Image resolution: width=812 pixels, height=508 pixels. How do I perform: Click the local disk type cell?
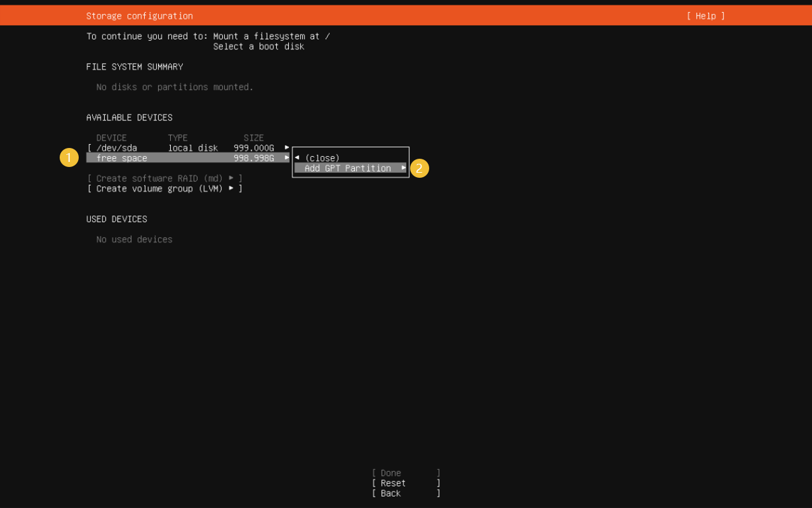click(x=193, y=148)
